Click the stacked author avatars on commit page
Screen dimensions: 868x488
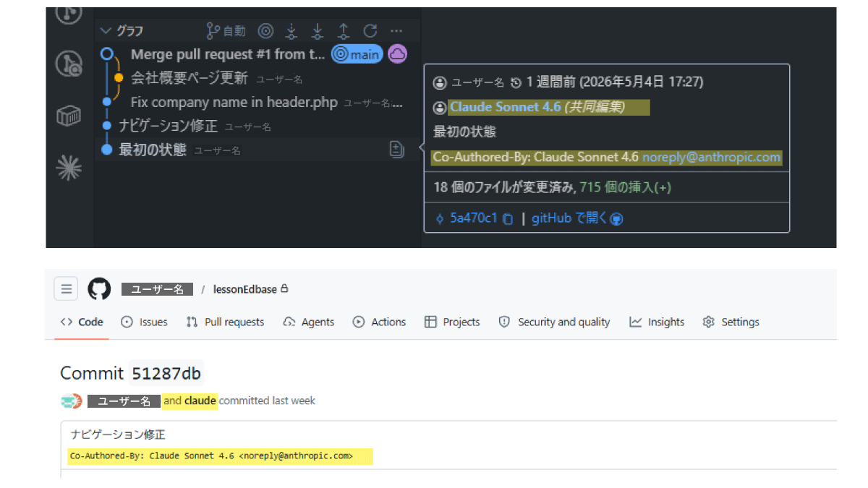click(x=71, y=401)
